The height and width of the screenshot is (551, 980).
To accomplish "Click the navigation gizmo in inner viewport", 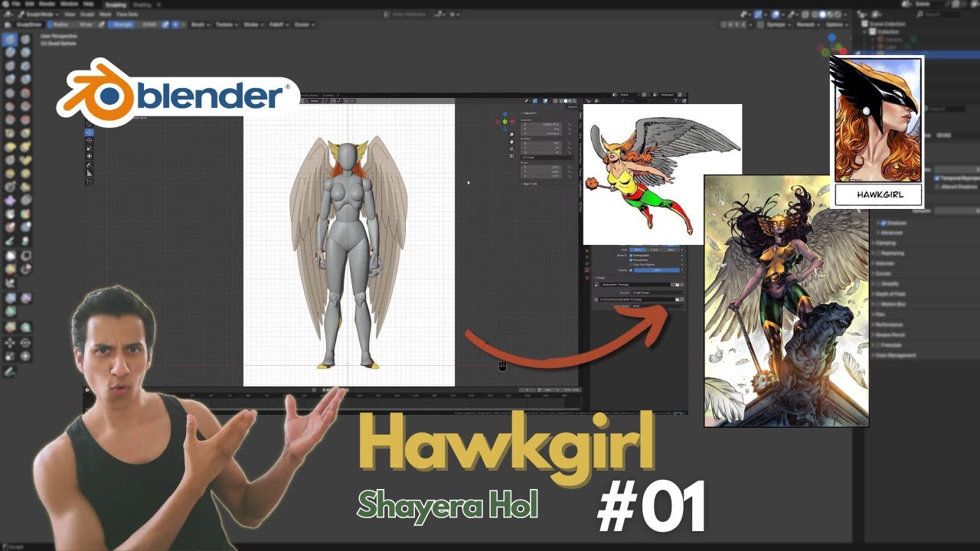I will [505, 122].
